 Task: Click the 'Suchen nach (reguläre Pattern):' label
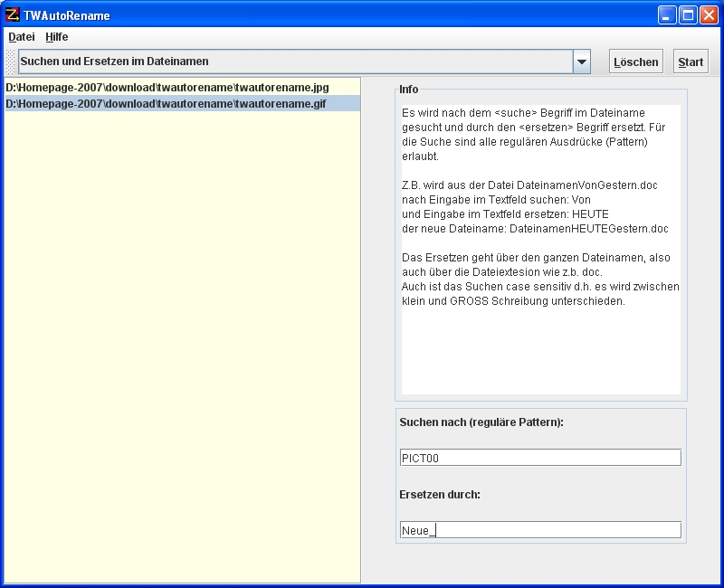[x=481, y=422]
